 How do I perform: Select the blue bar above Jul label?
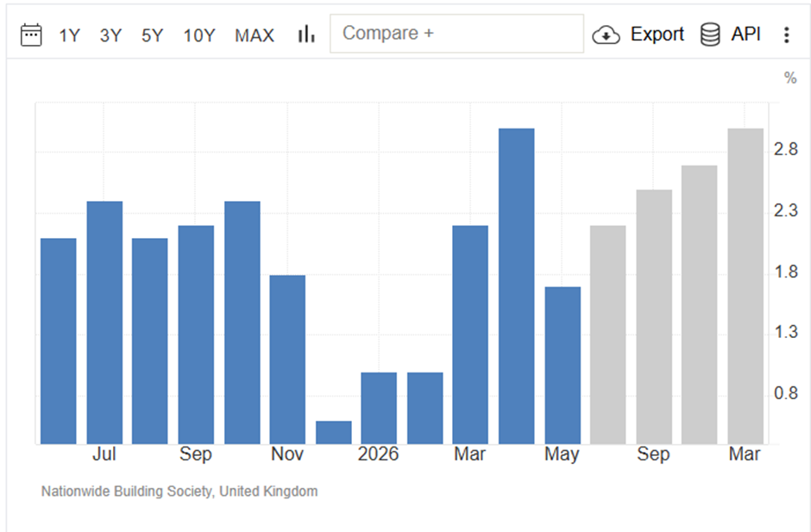[x=104, y=322]
